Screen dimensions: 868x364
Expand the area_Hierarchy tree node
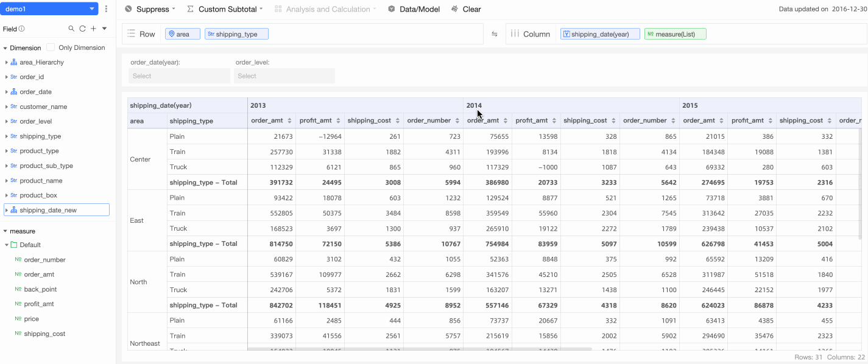[7, 63]
